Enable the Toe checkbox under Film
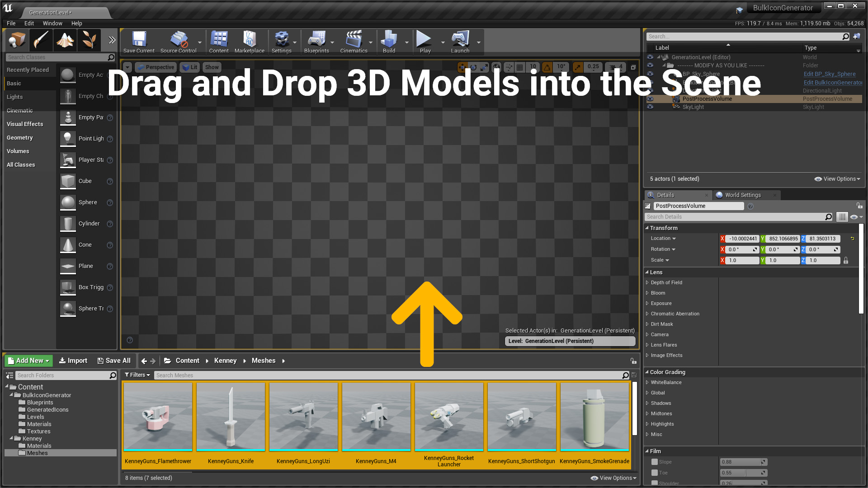The width and height of the screenshot is (868, 488). point(655,473)
